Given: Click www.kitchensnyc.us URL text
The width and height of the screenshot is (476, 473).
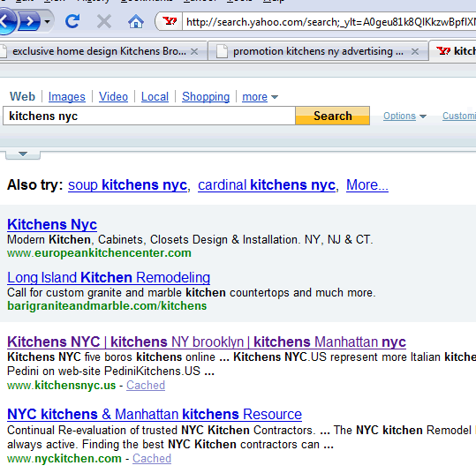Looking at the screenshot, I should click(x=62, y=386).
